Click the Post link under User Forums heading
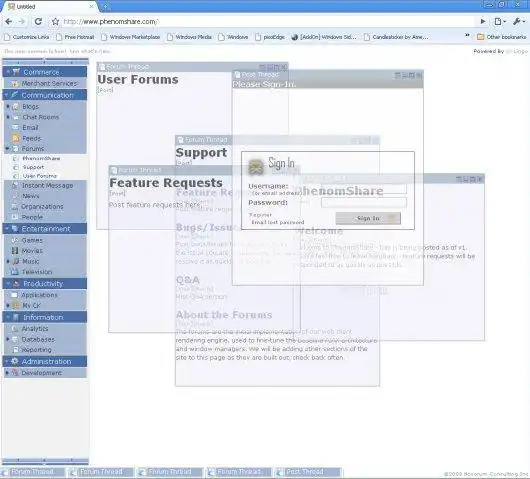Viewport: 530px width, 479px height. [x=105, y=90]
